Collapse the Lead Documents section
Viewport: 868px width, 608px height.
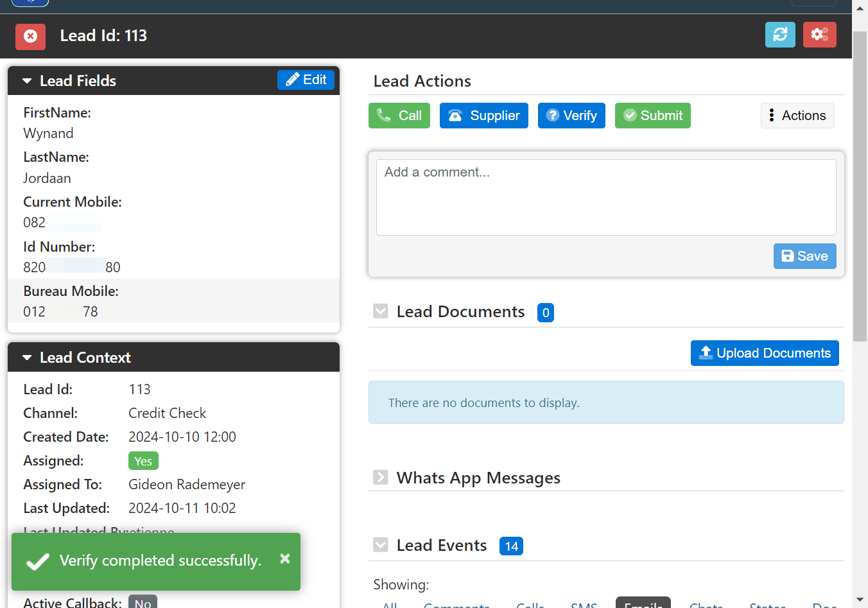[381, 311]
